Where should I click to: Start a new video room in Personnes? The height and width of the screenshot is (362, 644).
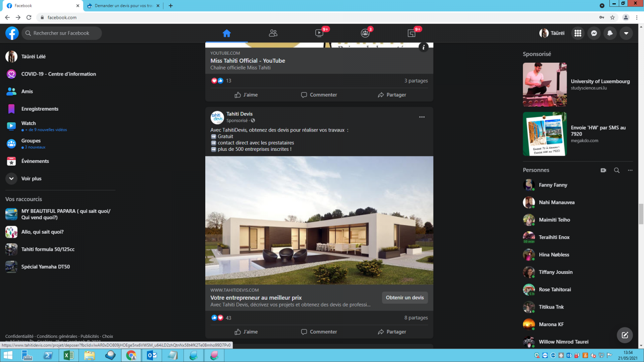(603, 170)
